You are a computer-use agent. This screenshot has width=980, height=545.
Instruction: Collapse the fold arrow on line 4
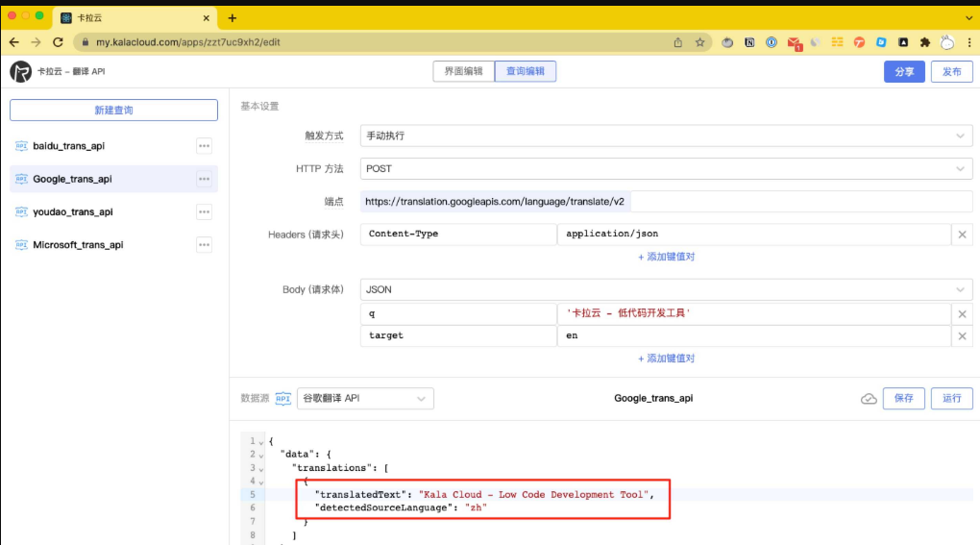pos(261,482)
